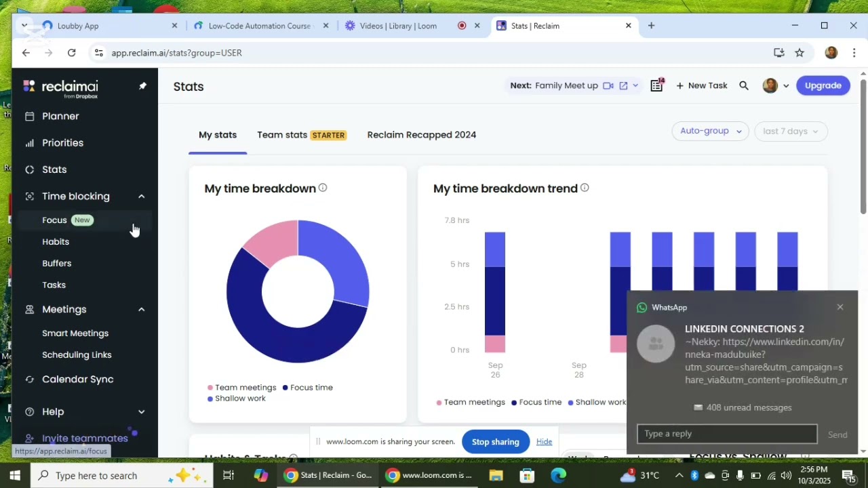Open Priorities via its bar-chart icon
The width and height of the screenshot is (868, 488).
[29, 143]
